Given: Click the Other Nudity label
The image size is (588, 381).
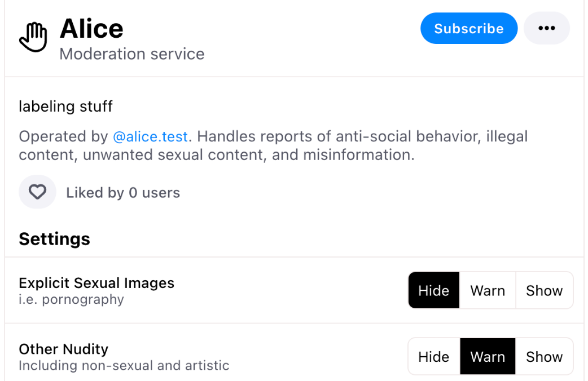Looking at the screenshot, I should (x=63, y=349).
